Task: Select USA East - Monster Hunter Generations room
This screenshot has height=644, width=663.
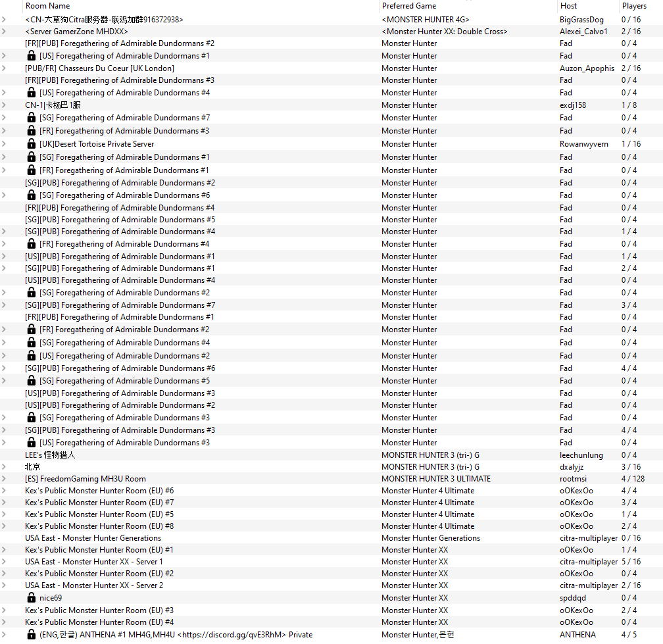Action: [x=331, y=538]
